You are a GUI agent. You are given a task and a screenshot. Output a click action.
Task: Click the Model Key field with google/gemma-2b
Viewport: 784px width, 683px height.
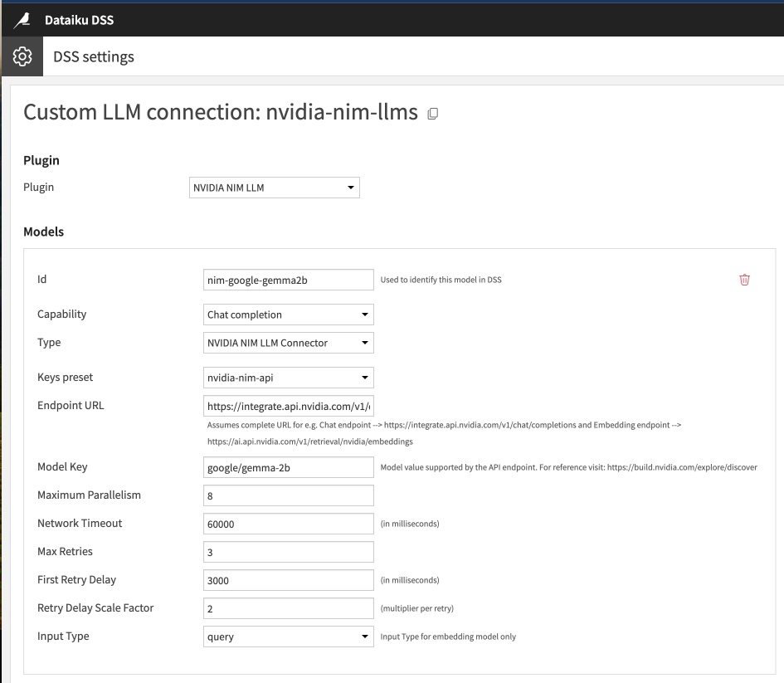point(288,467)
